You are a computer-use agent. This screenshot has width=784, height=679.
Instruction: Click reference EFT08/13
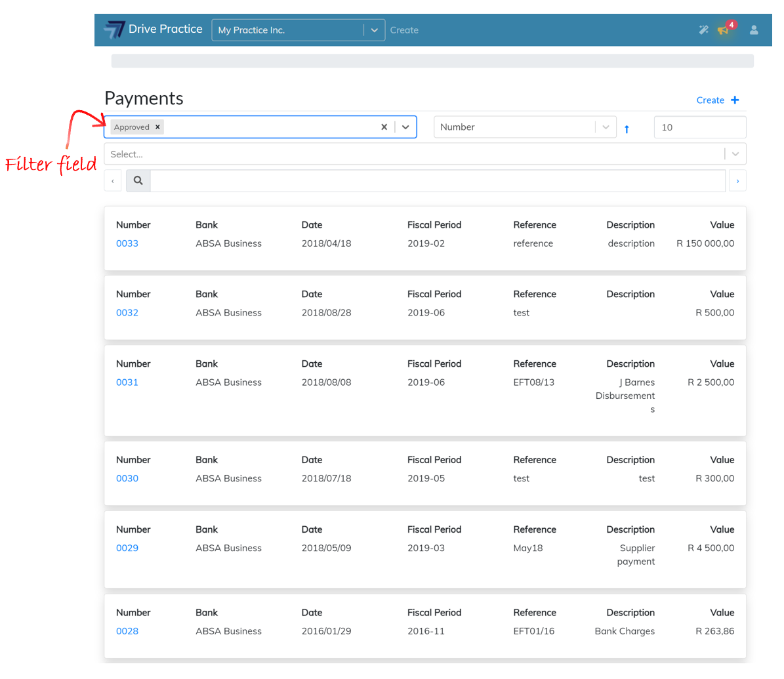pos(533,382)
